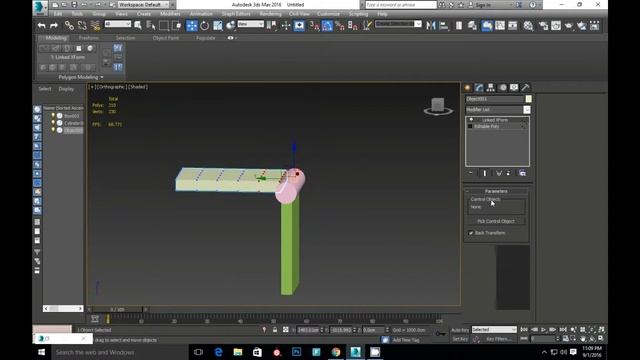Image resolution: width=640 pixels, height=360 pixels.
Task: Open File Explorer from the taskbar
Action: click(x=238, y=352)
